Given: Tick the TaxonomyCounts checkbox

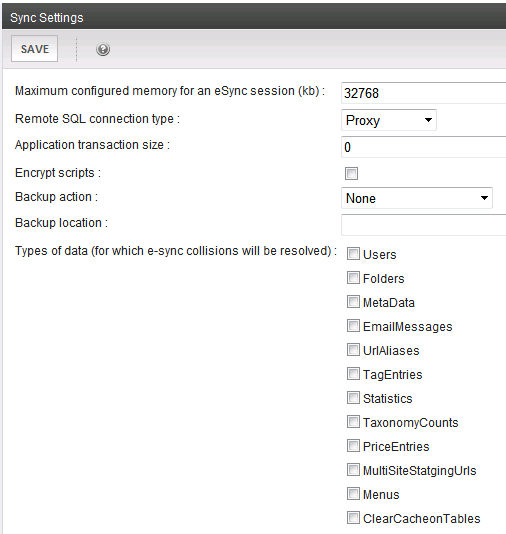Looking at the screenshot, I should 353,422.
